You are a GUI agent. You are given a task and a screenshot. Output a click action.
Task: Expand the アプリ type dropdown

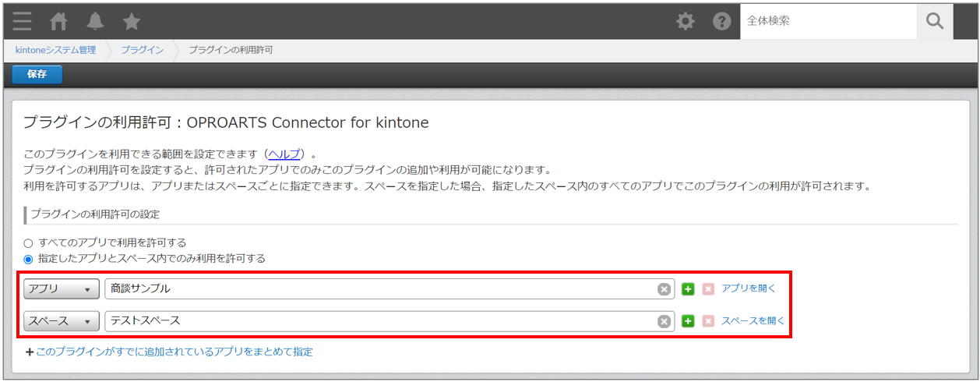(62, 289)
